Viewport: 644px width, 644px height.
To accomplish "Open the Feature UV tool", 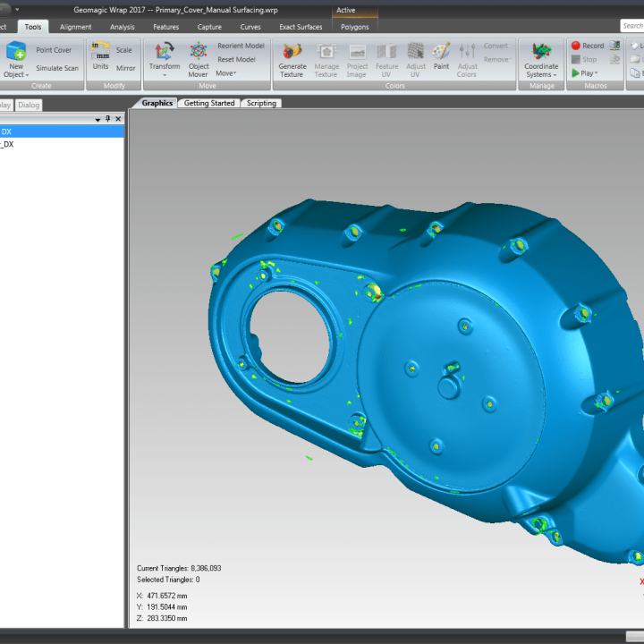I will pyautogui.click(x=386, y=60).
